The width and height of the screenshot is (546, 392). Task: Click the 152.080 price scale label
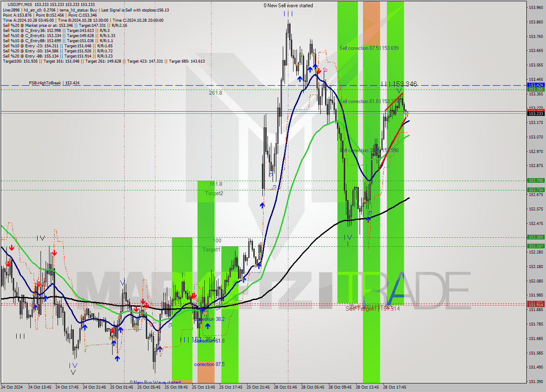tap(536, 281)
